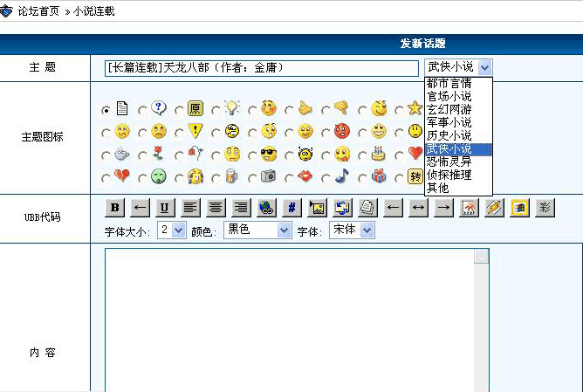
Task: Select the radio button for the document icon
Action: 106,110
